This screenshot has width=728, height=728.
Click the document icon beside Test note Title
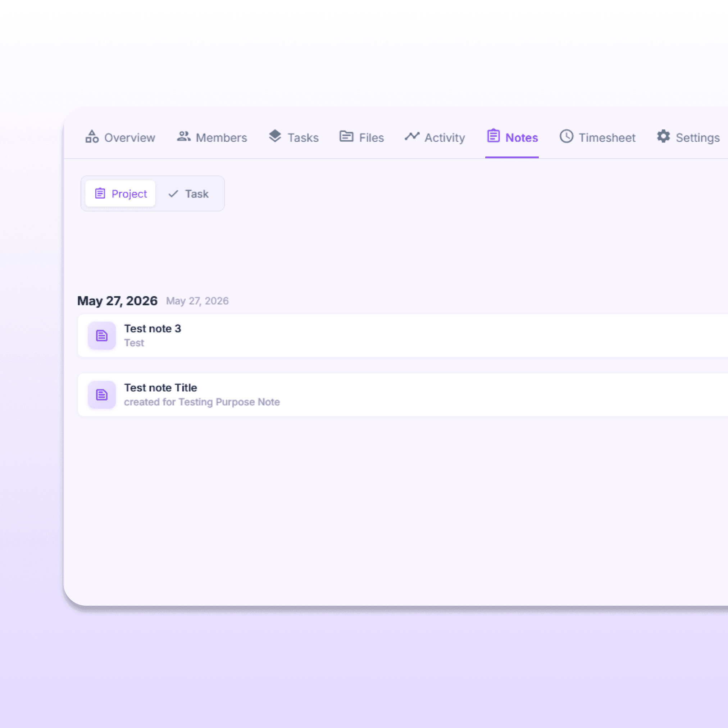(102, 395)
